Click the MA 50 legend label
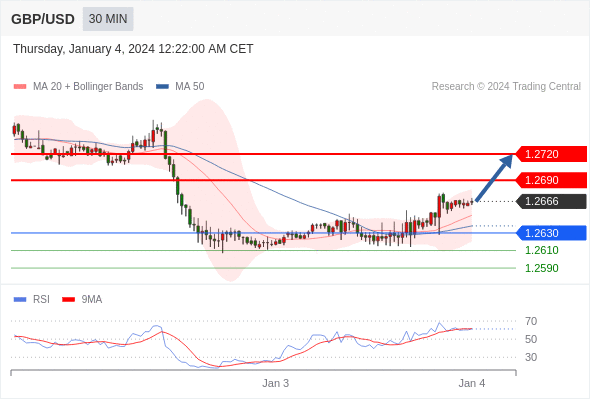Image resolution: width=590 pixels, height=400 pixels. point(190,87)
